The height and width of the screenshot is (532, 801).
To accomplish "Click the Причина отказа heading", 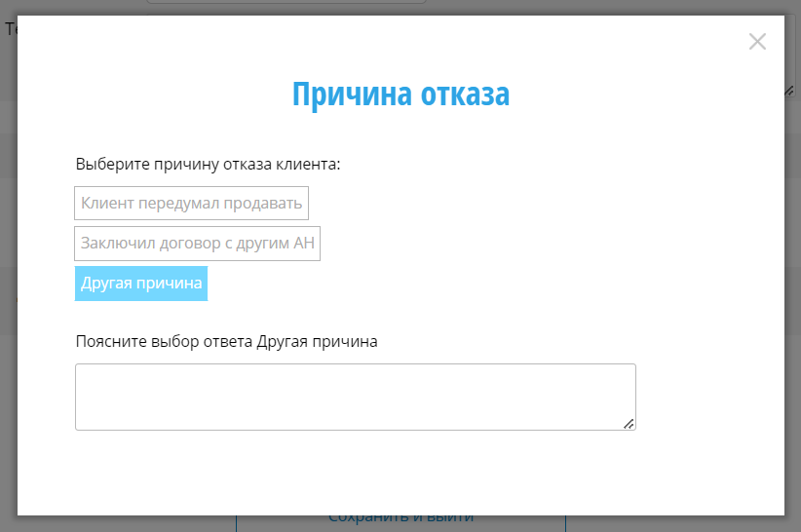I will [x=400, y=95].
